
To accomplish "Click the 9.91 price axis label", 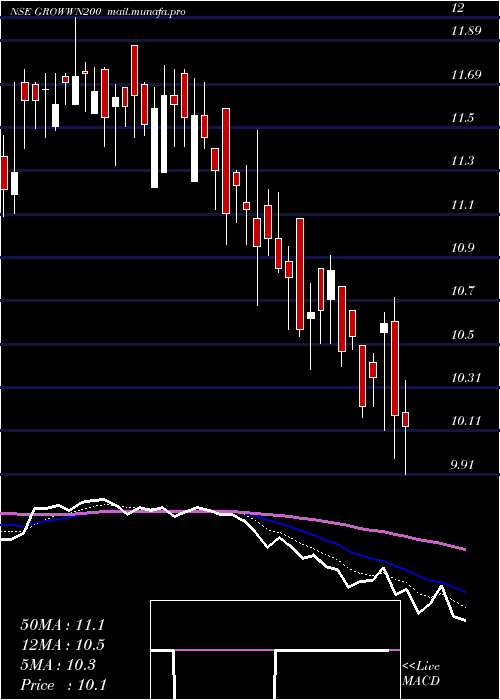I will tap(462, 465).
